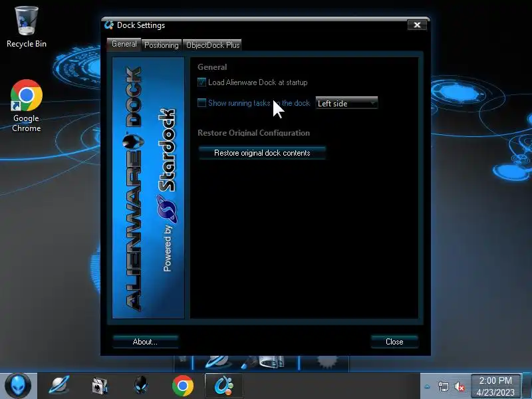Toggle Load Alienware Dock at startup
The width and height of the screenshot is (532, 399).
pyautogui.click(x=201, y=82)
